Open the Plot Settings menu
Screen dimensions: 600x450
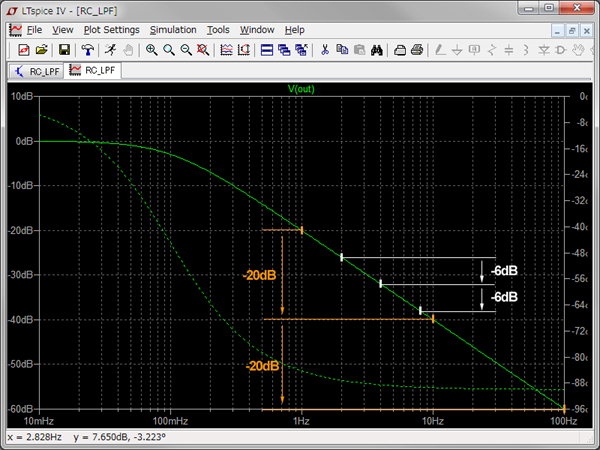coord(111,30)
